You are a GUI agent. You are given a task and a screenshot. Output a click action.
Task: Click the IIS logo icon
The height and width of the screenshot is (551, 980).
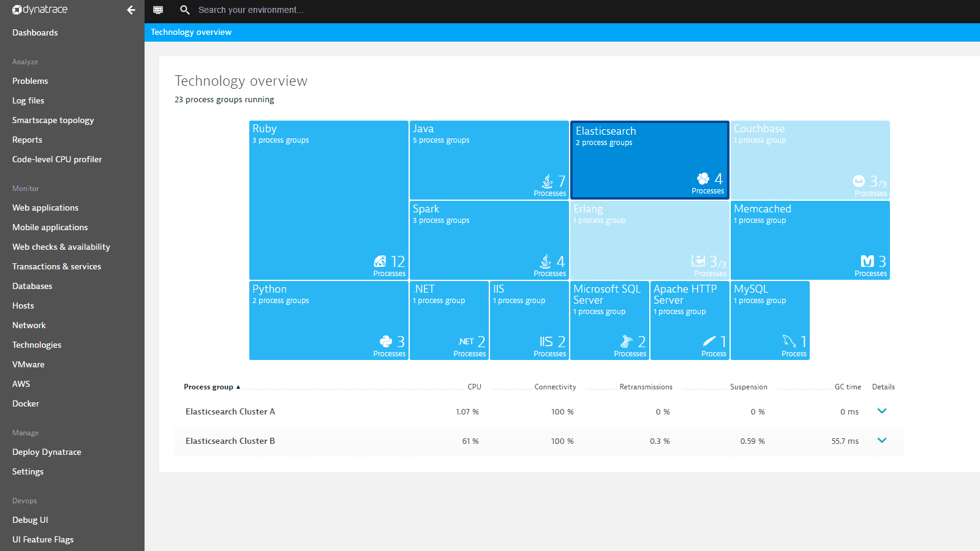click(x=546, y=342)
